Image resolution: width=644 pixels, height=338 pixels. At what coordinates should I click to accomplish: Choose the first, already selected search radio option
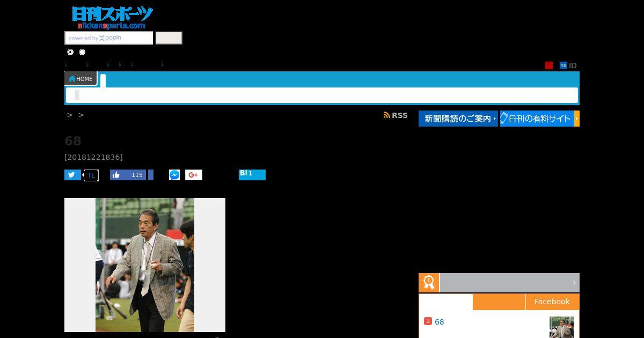click(x=70, y=52)
